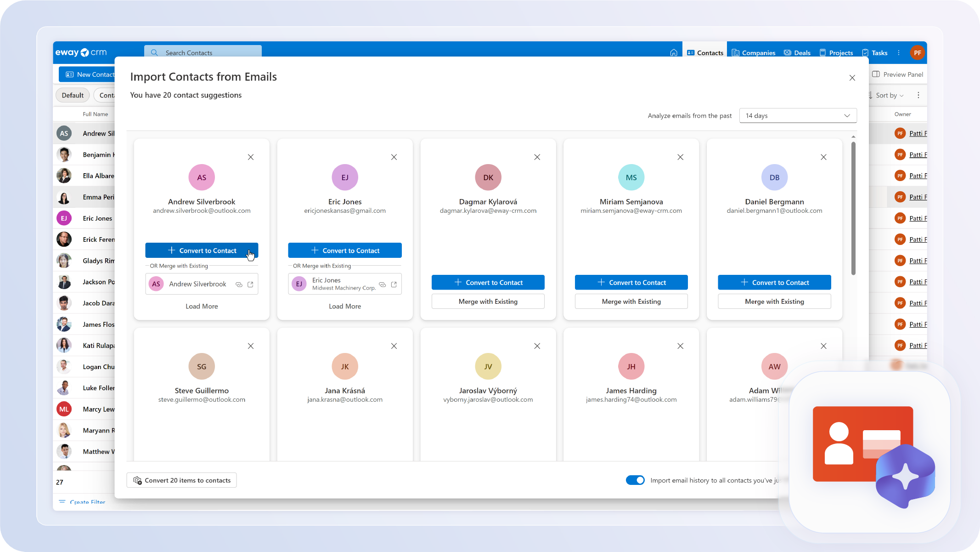Dismiss the Daniel Bergmann suggestion card
The image size is (980, 552).
pos(823,157)
